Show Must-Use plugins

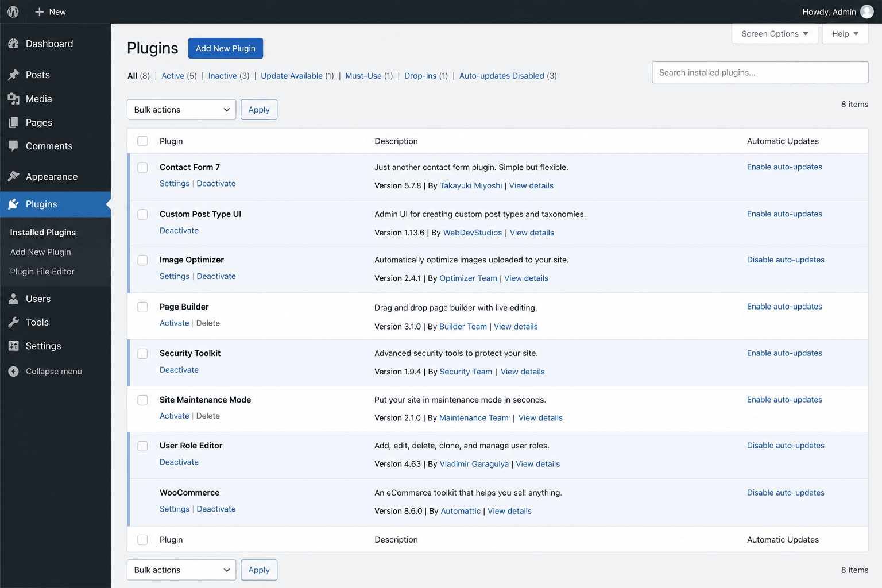click(x=363, y=76)
